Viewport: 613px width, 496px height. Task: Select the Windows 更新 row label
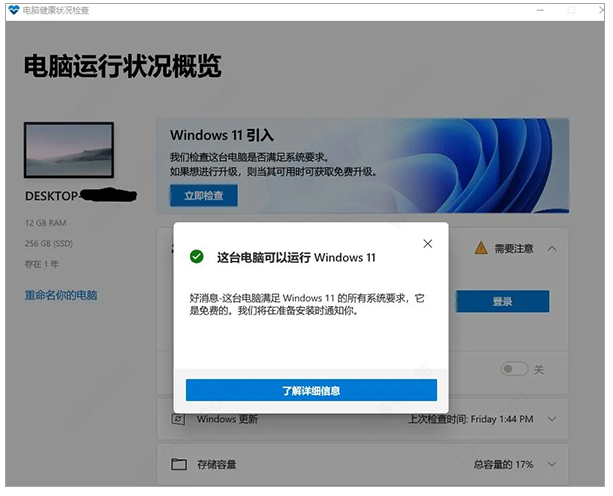[x=227, y=420]
